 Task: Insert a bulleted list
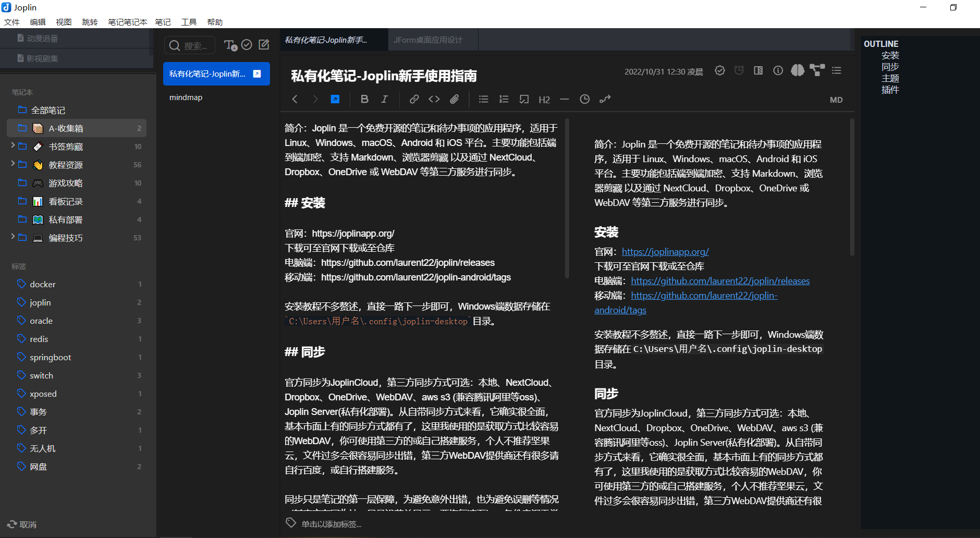(x=483, y=99)
